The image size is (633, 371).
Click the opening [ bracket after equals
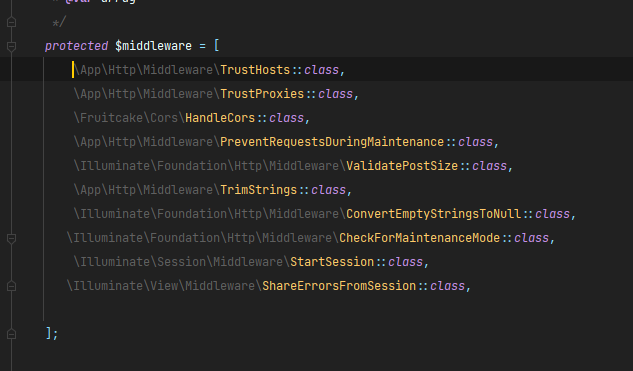point(217,46)
